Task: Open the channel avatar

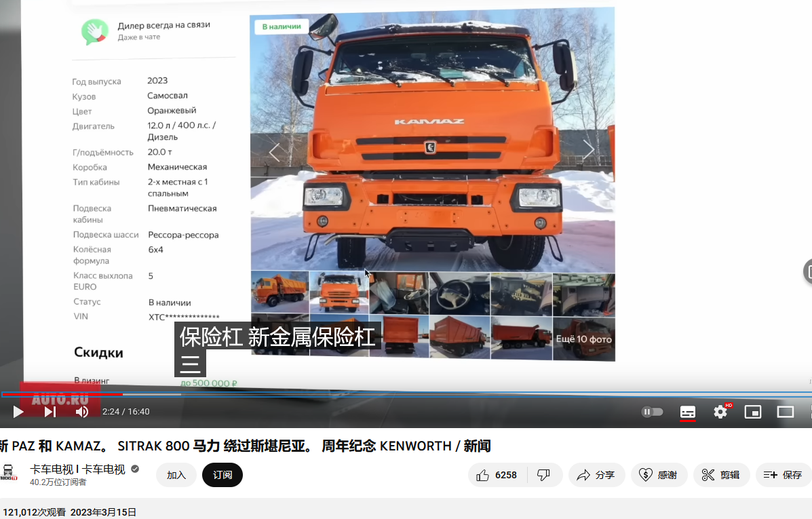Action: pos(8,473)
